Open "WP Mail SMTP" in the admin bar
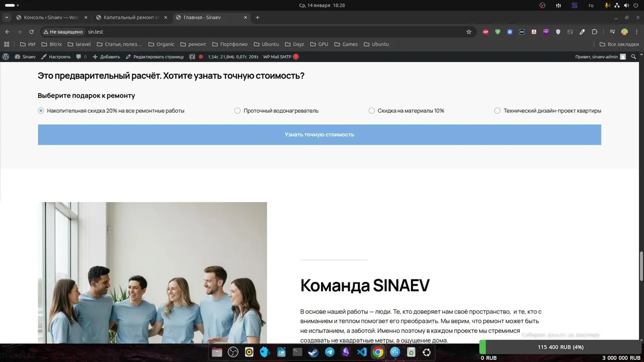The height and width of the screenshot is (362, 644). click(281, 57)
